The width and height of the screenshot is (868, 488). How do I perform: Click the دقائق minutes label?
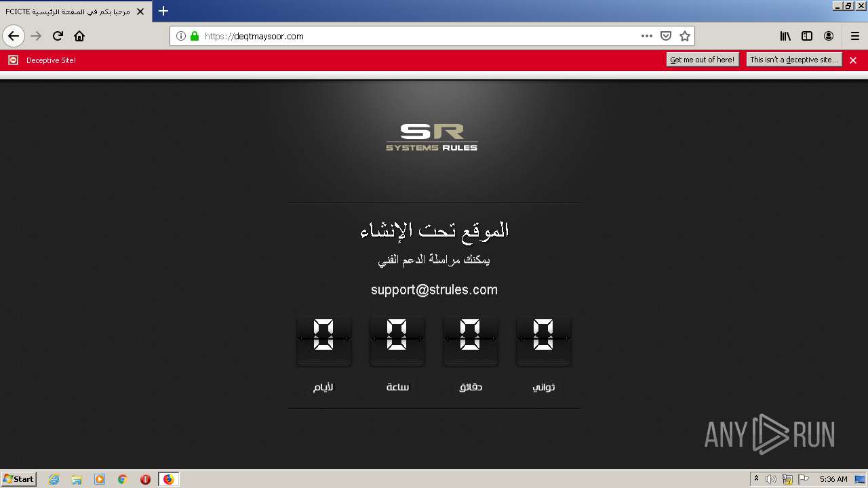[471, 387]
